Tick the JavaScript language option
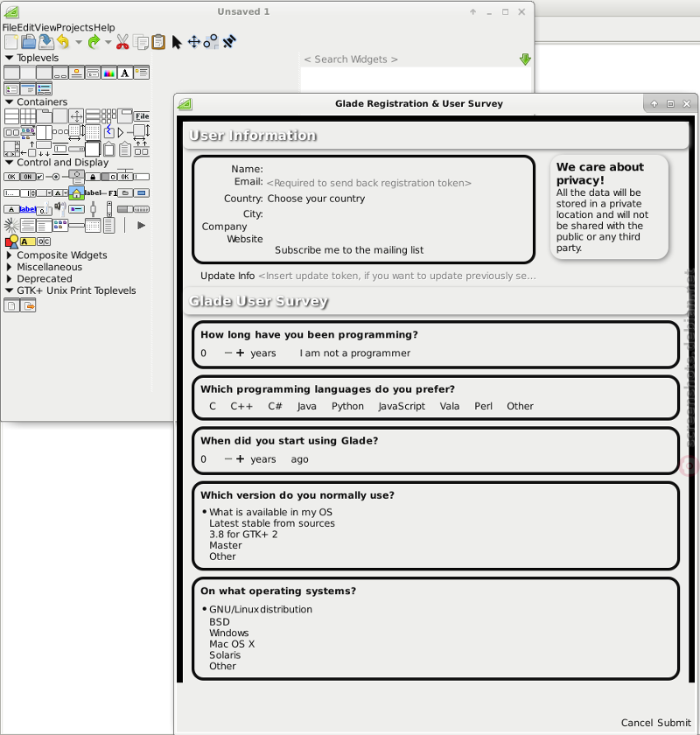700x735 pixels. point(402,406)
